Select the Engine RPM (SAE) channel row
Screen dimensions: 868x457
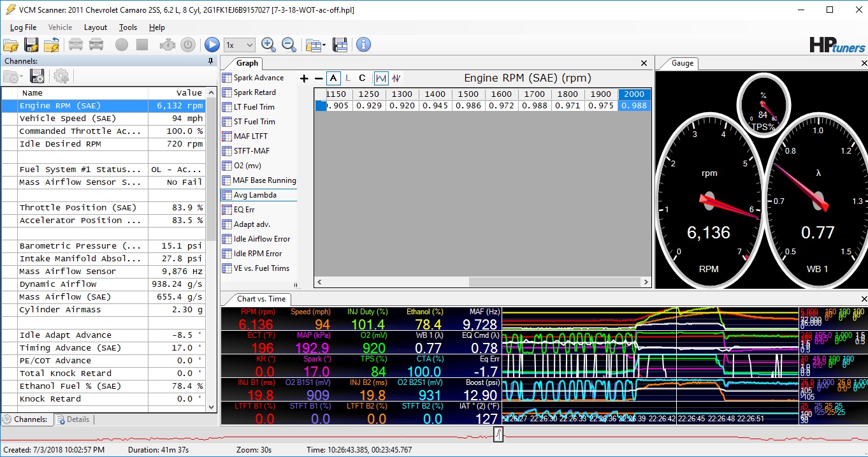[103, 106]
